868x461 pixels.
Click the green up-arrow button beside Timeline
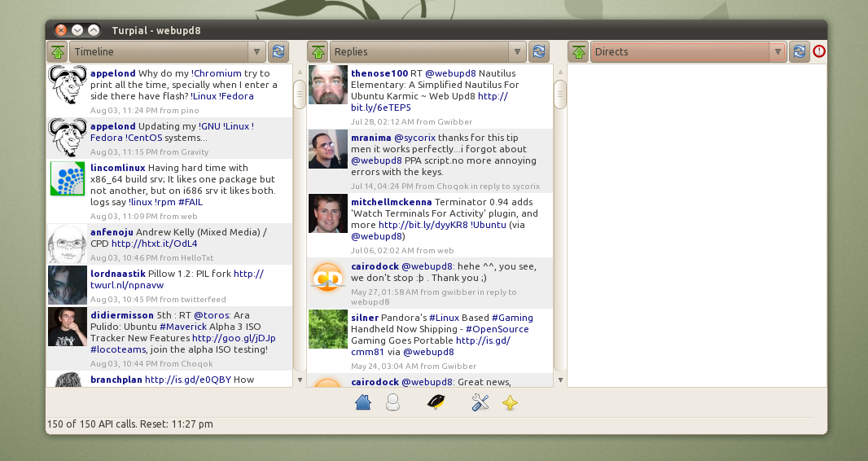57,51
